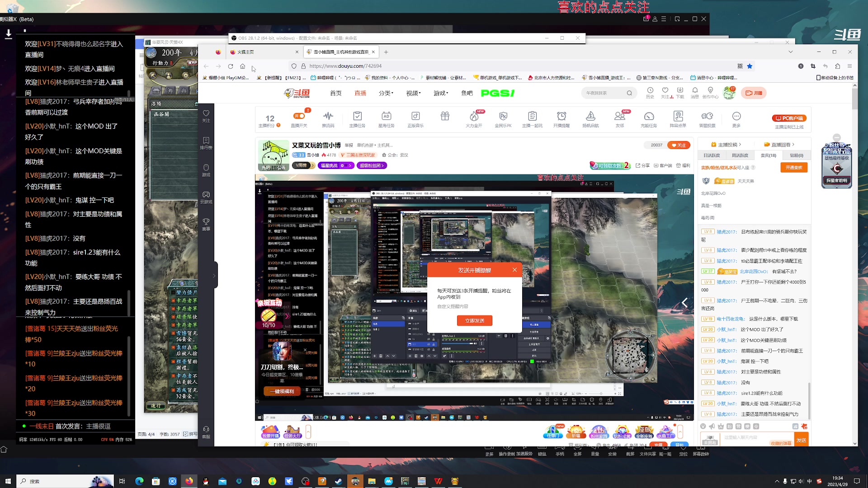
Task: Open the 消息 notification bell
Action: (695, 90)
